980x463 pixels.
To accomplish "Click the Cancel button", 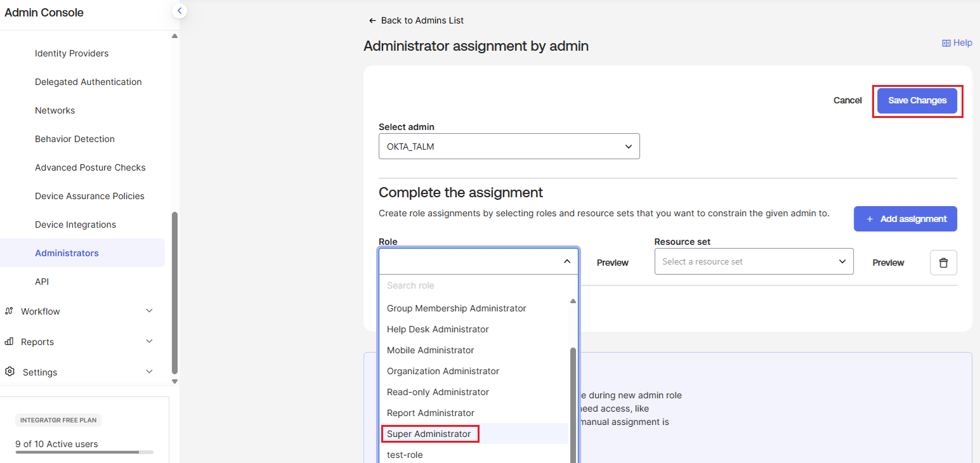I will pos(847,100).
